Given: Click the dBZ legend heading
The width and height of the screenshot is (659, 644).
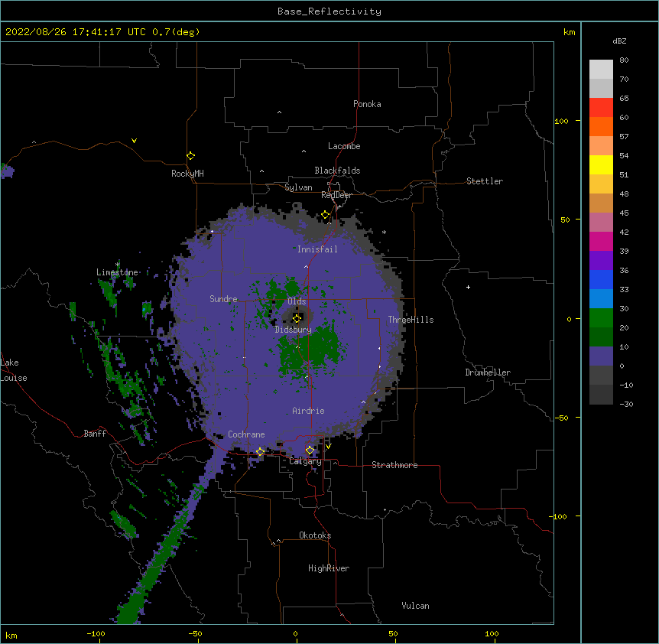Looking at the screenshot, I should (619, 41).
